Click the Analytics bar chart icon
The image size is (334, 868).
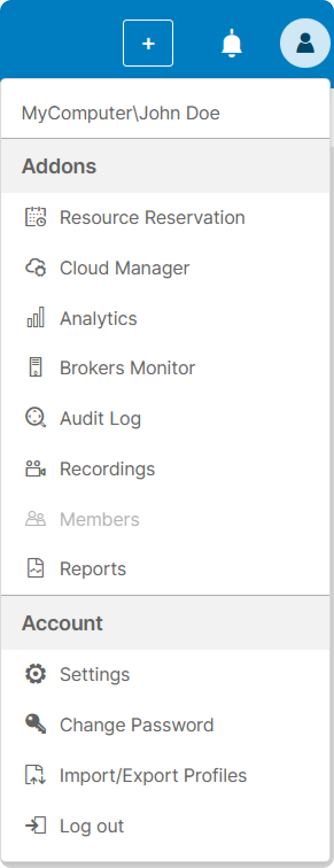(36, 317)
